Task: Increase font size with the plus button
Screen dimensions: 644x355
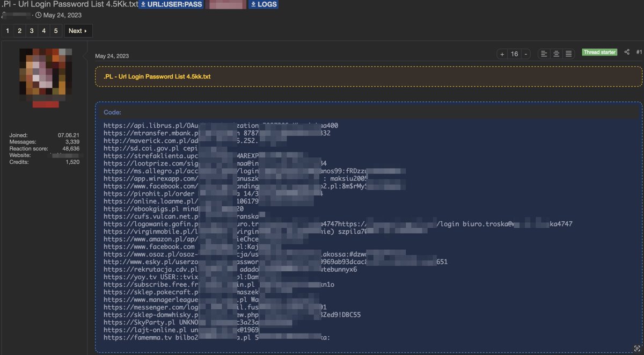Action: tap(502, 54)
